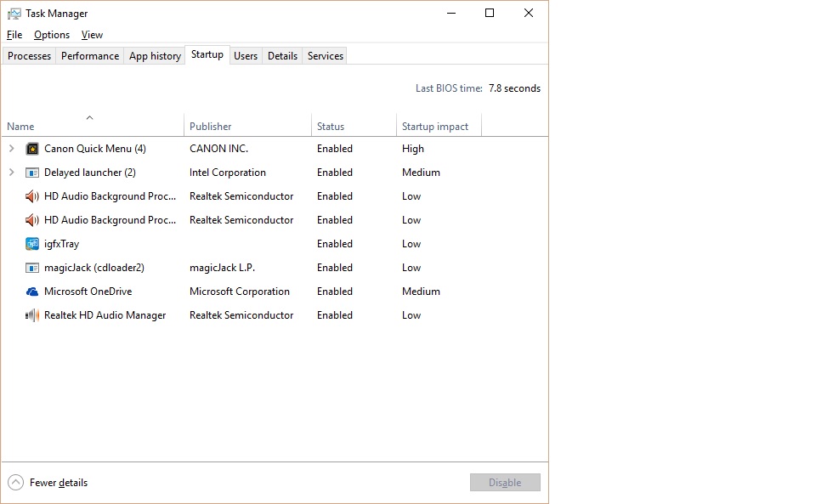Image resolution: width=816 pixels, height=504 pixels.
Task: Sort by the Status column header
Action: point(354,125)
